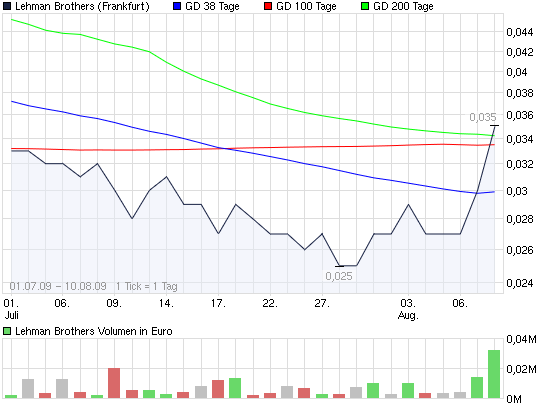Click the 0,032 y-axis price label
545x407 pixels.
520,164
